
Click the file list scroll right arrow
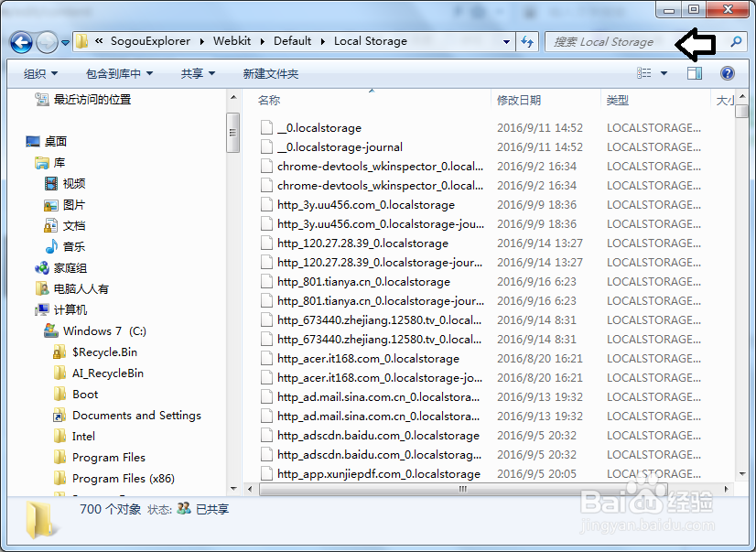(x=727, y=489)
